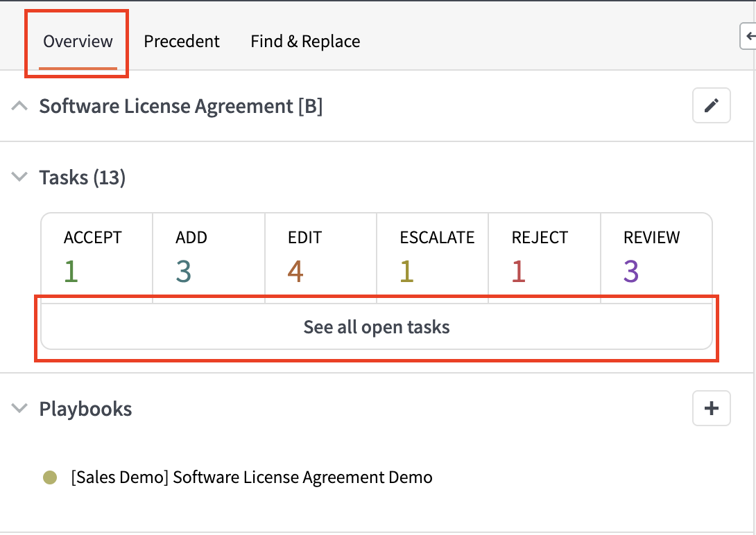Open the Find & Replace tab

[305, 42]
